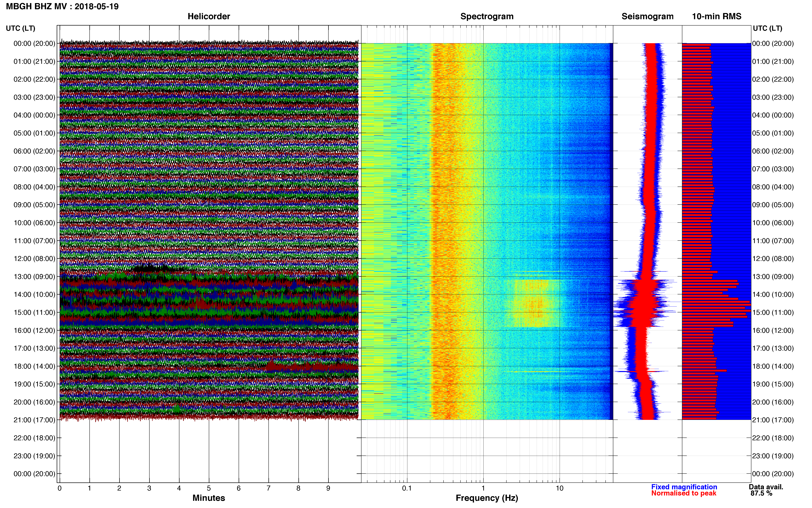The image size is (812, 508).
Task: Click the 18:00 (14:00) label on the RMS axis
Action: (x=773, y=366)
